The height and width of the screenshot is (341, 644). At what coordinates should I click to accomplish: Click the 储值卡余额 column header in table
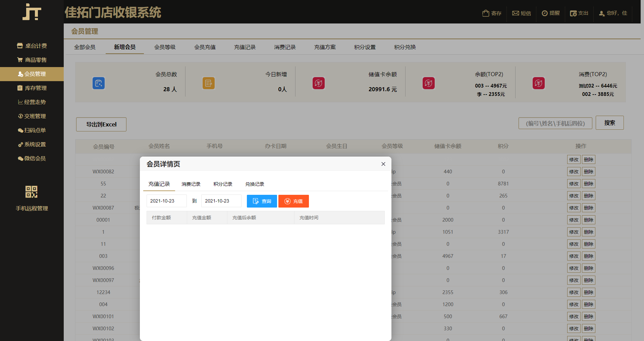click(448, 146)
